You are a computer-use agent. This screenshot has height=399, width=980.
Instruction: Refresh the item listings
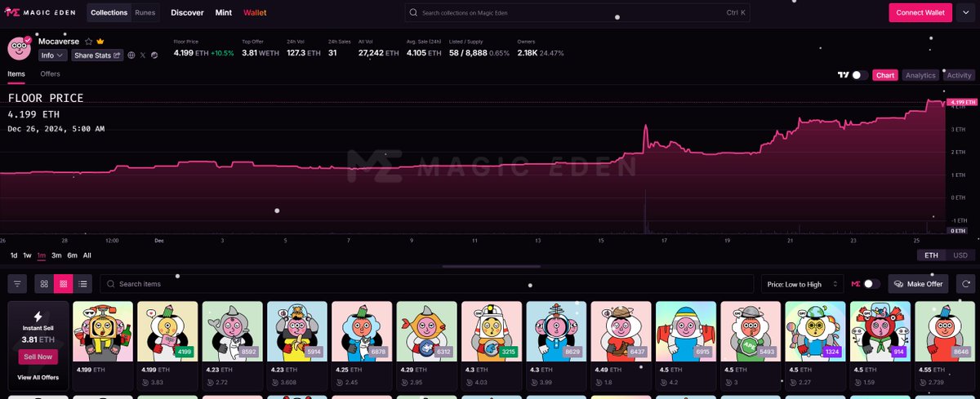(x=967, y=284)
